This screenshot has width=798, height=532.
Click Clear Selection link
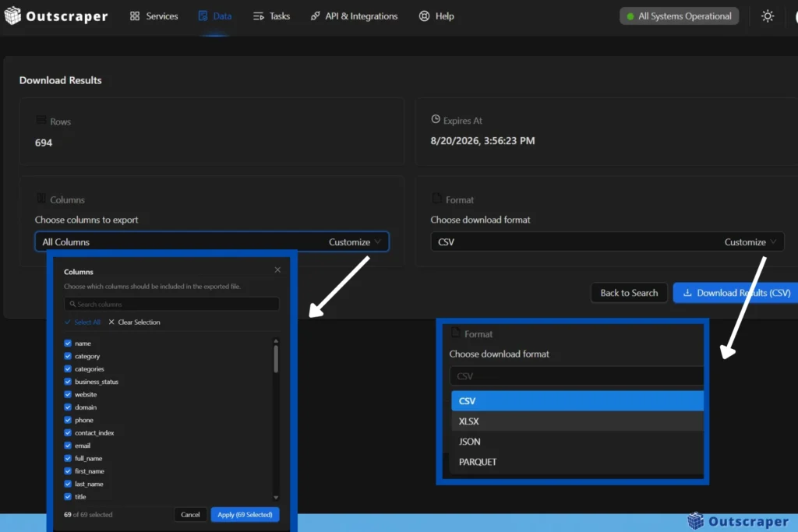point(134,322)
